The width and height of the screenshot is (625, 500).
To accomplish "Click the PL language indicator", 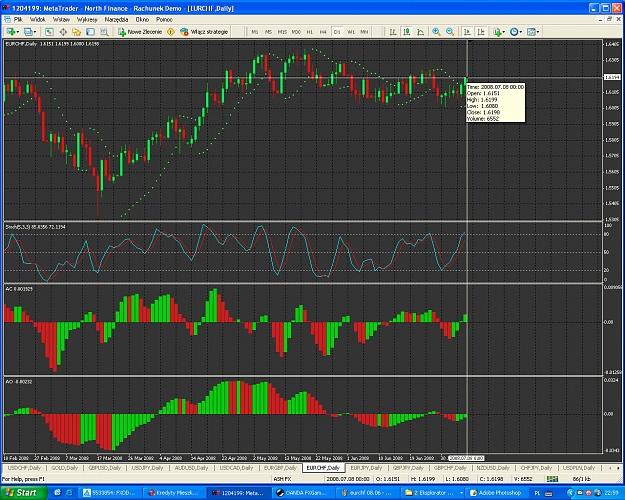I will 537,493.
